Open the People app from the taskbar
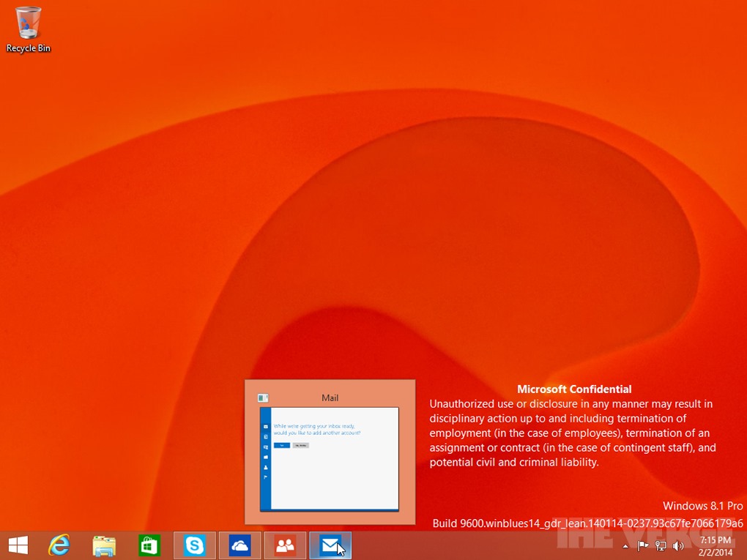 coord(285,545)
